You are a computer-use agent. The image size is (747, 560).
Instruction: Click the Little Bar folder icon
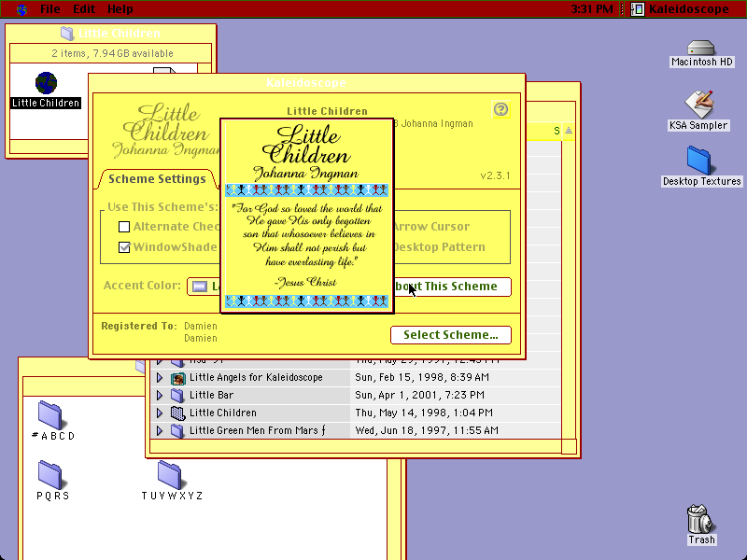pyautogui.click(x=177, y=395)
